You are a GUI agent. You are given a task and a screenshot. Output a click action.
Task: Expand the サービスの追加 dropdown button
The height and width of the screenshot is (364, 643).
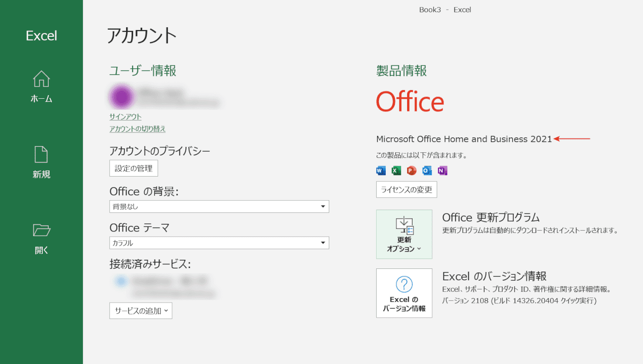[x=141, y=311]
